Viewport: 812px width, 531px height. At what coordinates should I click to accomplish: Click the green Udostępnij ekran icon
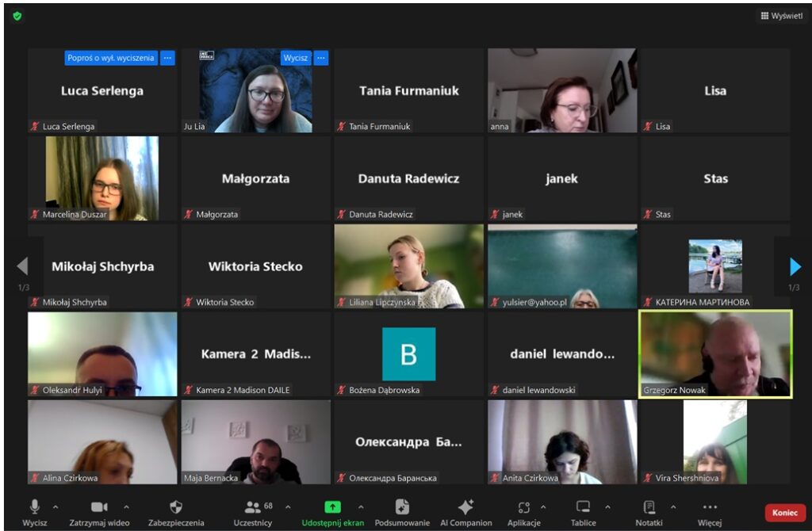tap(333, 507)
